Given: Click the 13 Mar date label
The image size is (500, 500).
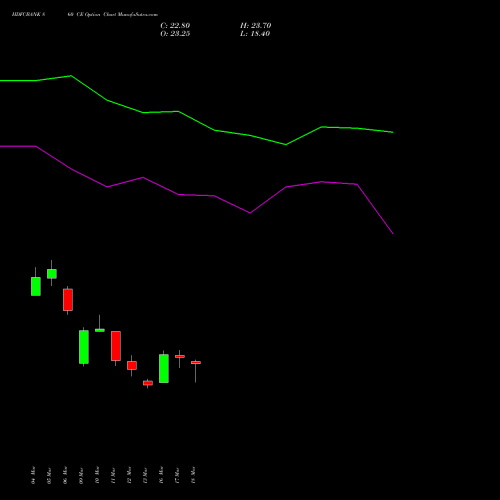Looking at the screenshot, I should [x=145, y=475].
